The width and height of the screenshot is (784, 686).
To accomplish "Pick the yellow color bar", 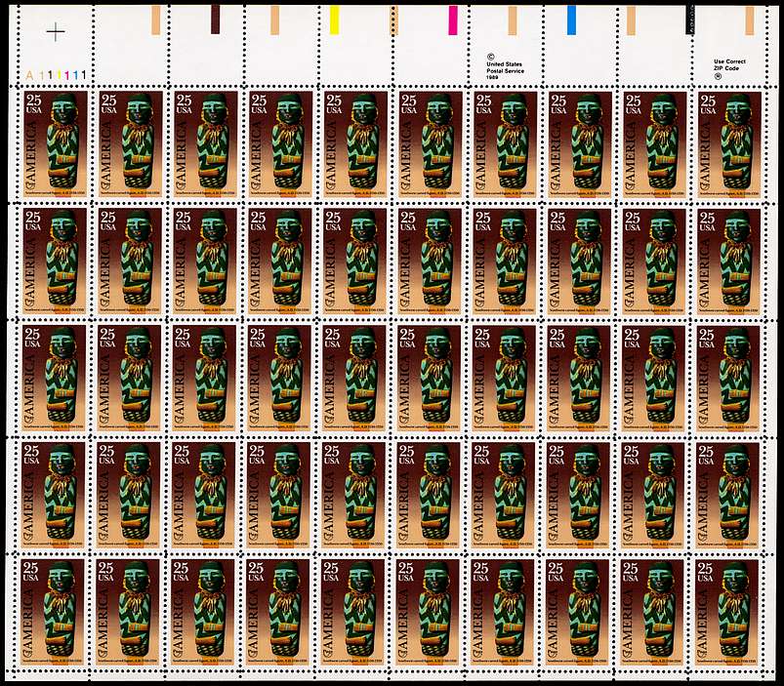I will tap(334, 20).
